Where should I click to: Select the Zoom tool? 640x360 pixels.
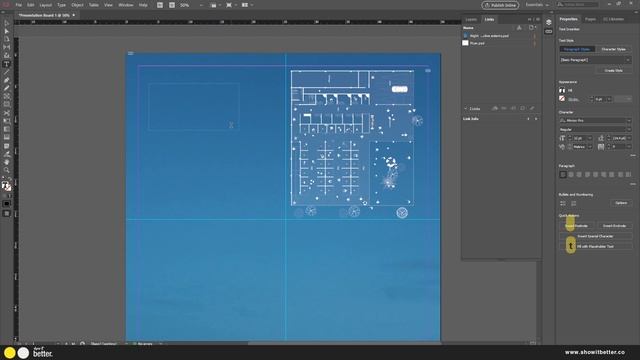(7, 171)
